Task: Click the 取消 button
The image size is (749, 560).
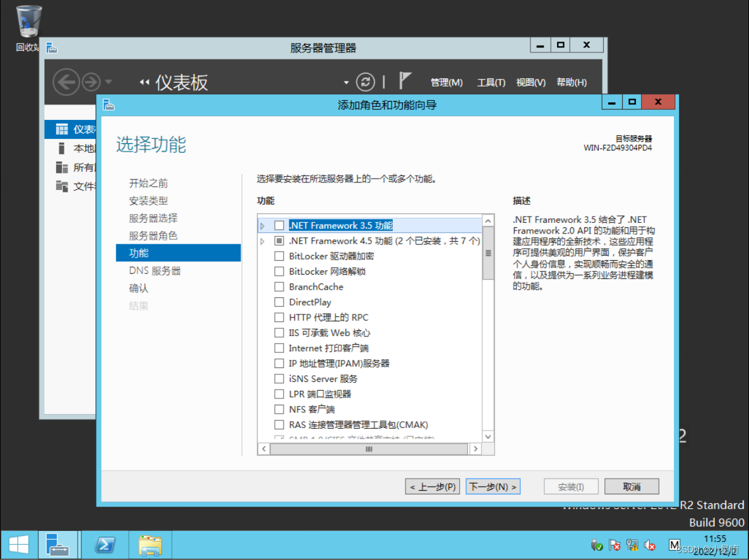Action: point(632,487)
